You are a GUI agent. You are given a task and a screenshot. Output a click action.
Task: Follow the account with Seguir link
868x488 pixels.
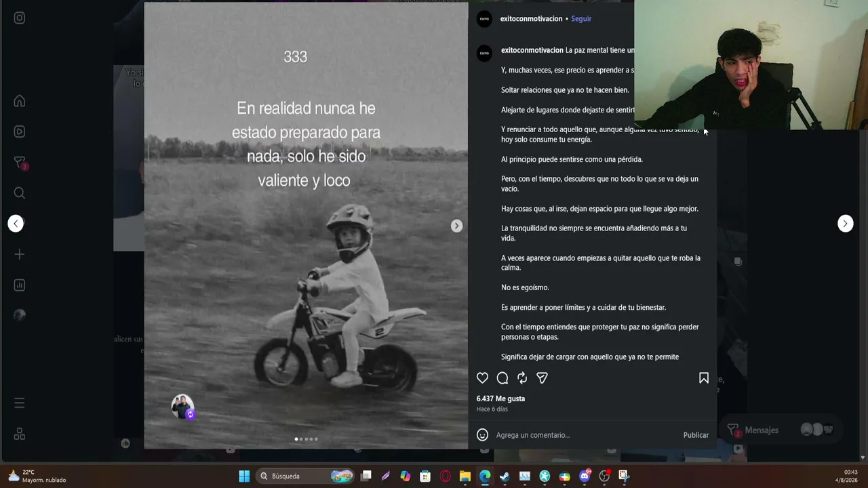[x=581, y=19]
